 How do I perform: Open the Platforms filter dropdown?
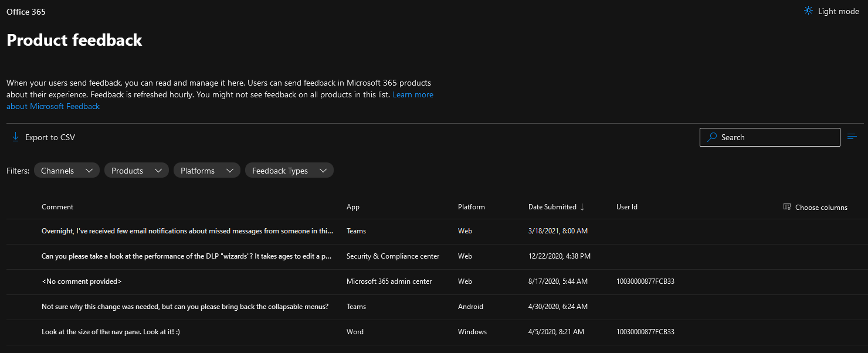click(x=207, y=171)
